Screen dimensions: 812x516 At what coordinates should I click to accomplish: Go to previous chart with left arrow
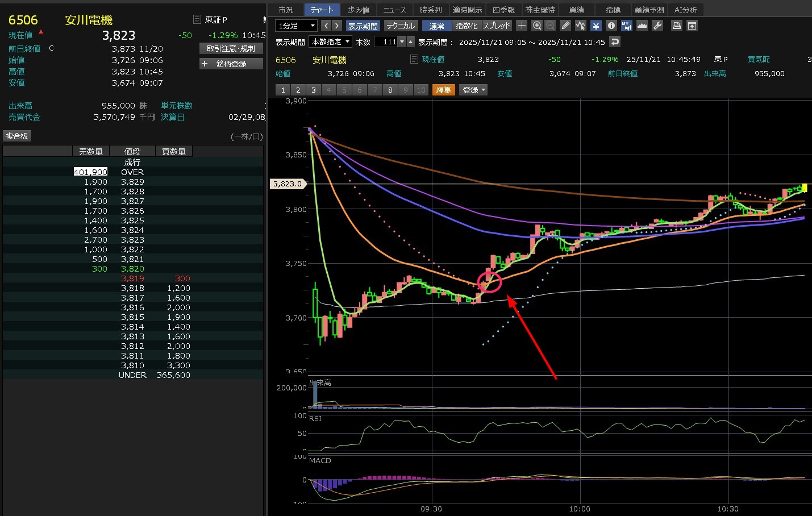(326, 26)
